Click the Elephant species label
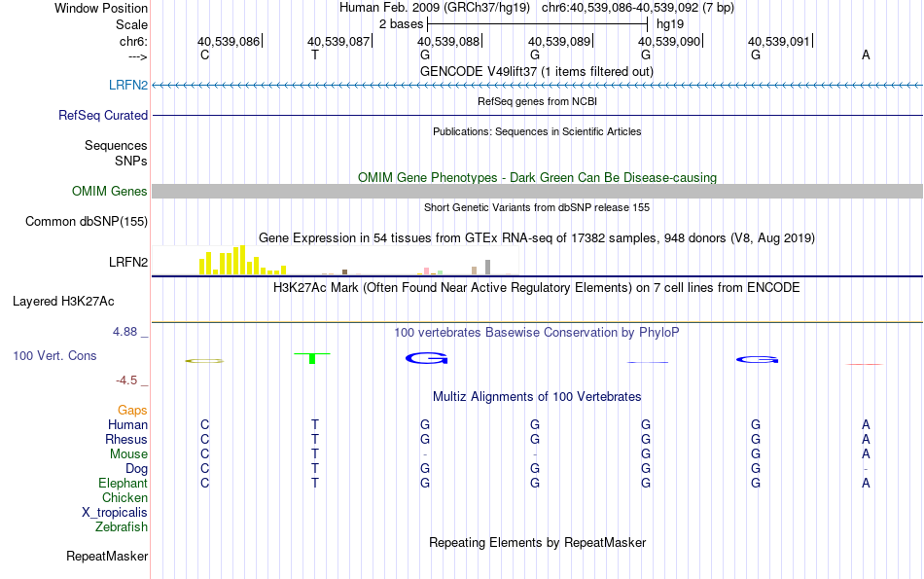 tap(123, 483)
